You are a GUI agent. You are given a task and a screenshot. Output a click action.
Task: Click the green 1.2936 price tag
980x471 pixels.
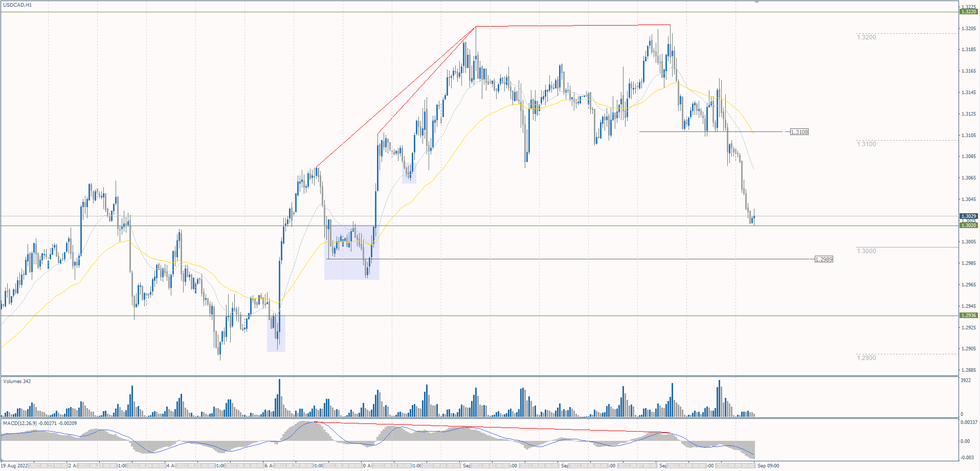coord(969,316)
